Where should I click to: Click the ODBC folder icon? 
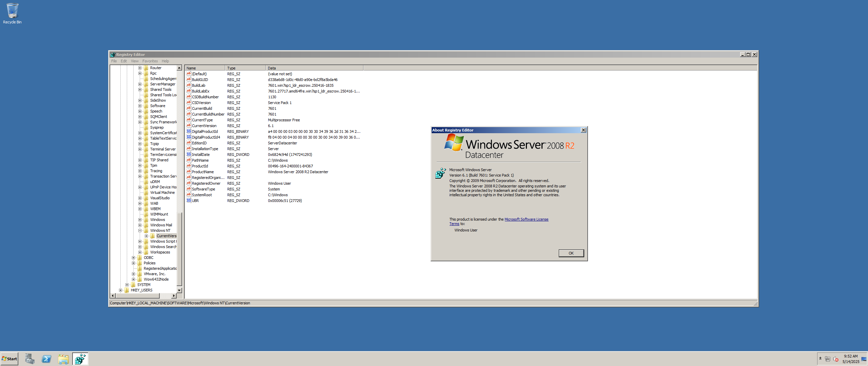[x=140, y=258]
